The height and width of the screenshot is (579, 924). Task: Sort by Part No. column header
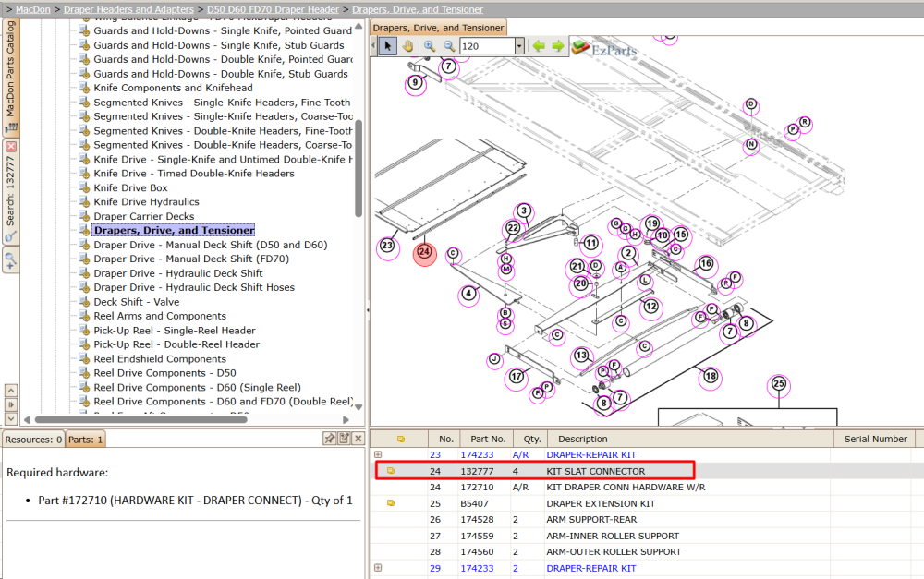[x=488, y=439]
